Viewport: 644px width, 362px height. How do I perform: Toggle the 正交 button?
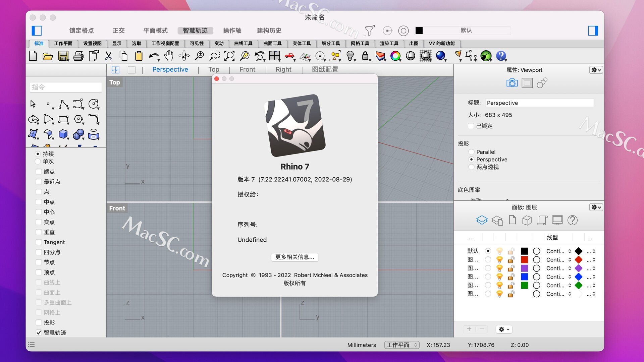(x=118, y=31)
